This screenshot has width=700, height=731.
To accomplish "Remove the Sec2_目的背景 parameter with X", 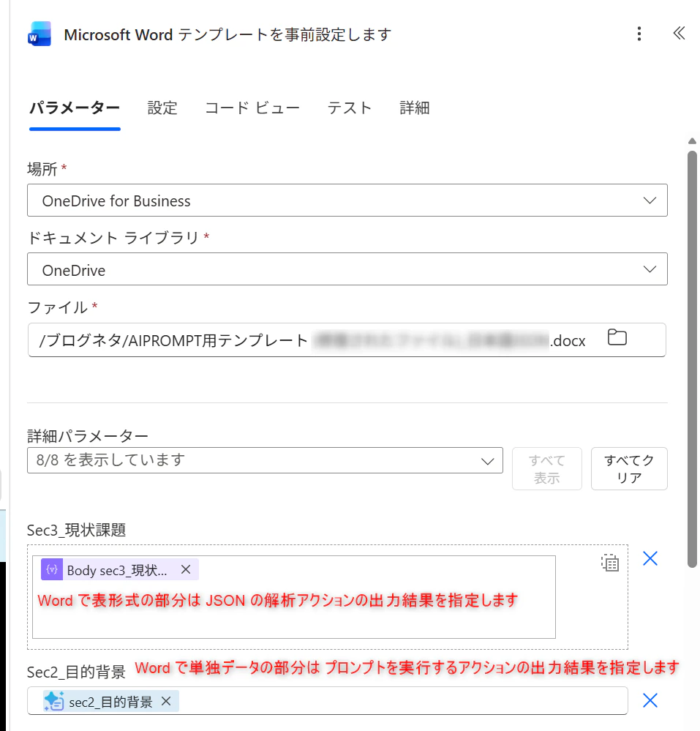I will coord(650,700).
